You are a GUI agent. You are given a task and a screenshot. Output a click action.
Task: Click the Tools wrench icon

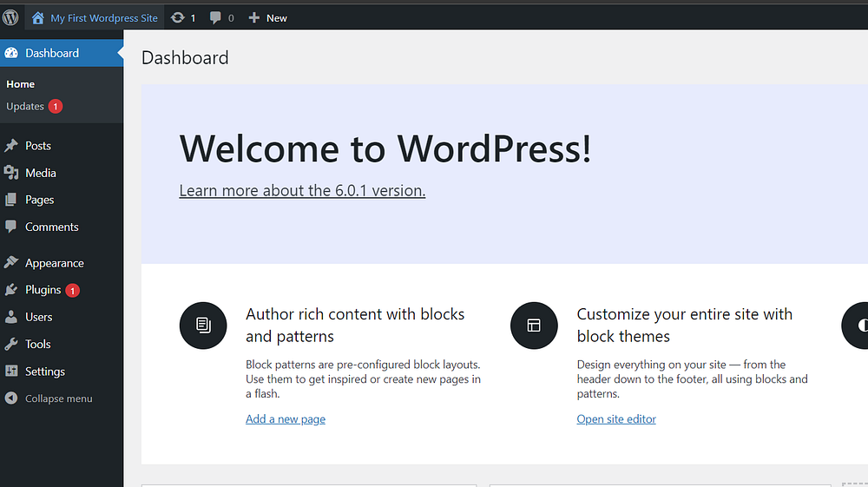[x=11, y=344]
